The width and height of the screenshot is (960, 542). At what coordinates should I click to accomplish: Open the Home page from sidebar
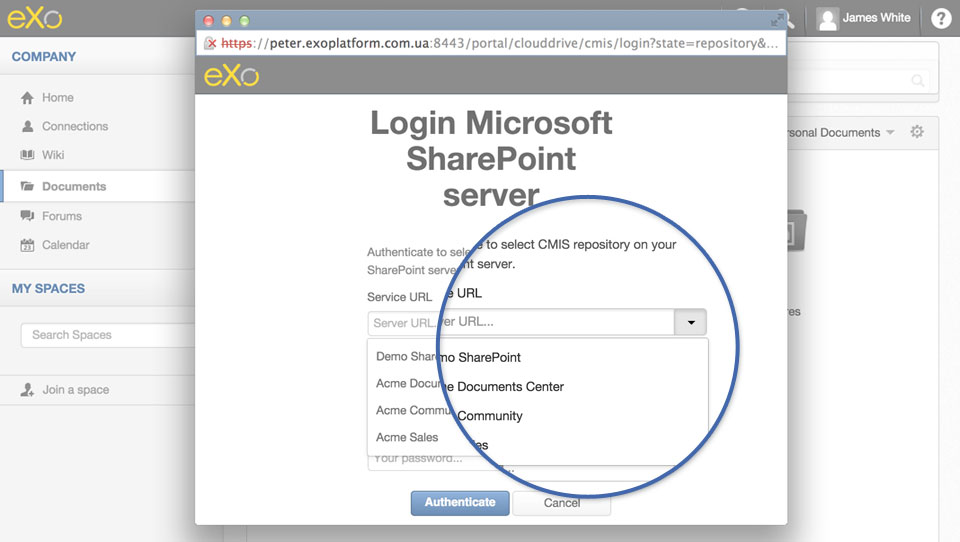[58, 97]
